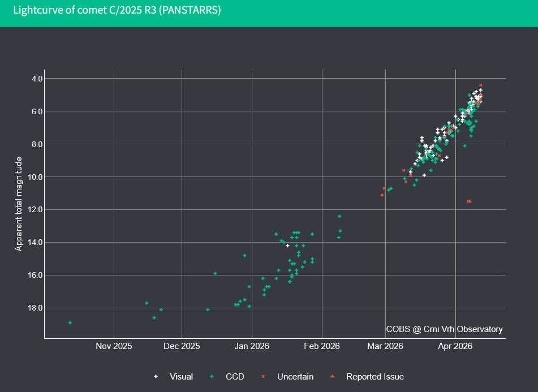Select the lone white Visual point in January 2026

287,245
